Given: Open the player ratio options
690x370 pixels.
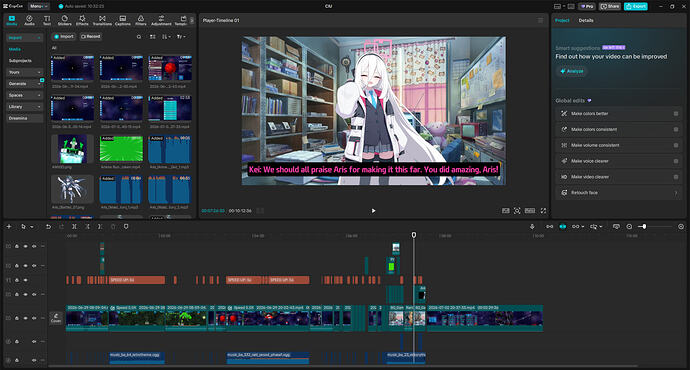Looking at the screenshot, I should click(x=530, y=211).
